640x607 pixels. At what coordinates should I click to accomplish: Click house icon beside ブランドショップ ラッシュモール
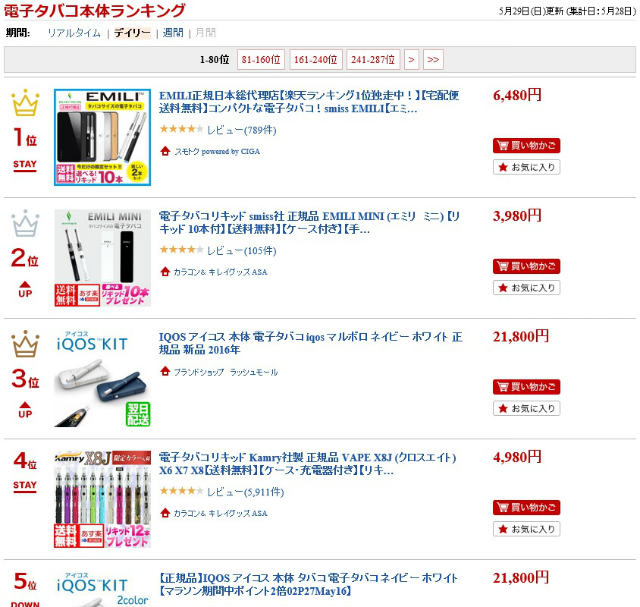[165, 371]
